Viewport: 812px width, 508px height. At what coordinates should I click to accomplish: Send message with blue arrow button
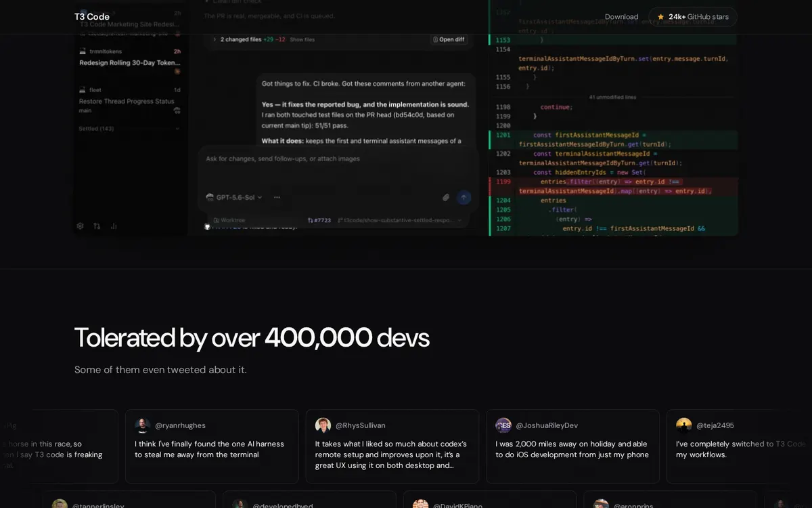pyautogui.click(x=464, y=197)
